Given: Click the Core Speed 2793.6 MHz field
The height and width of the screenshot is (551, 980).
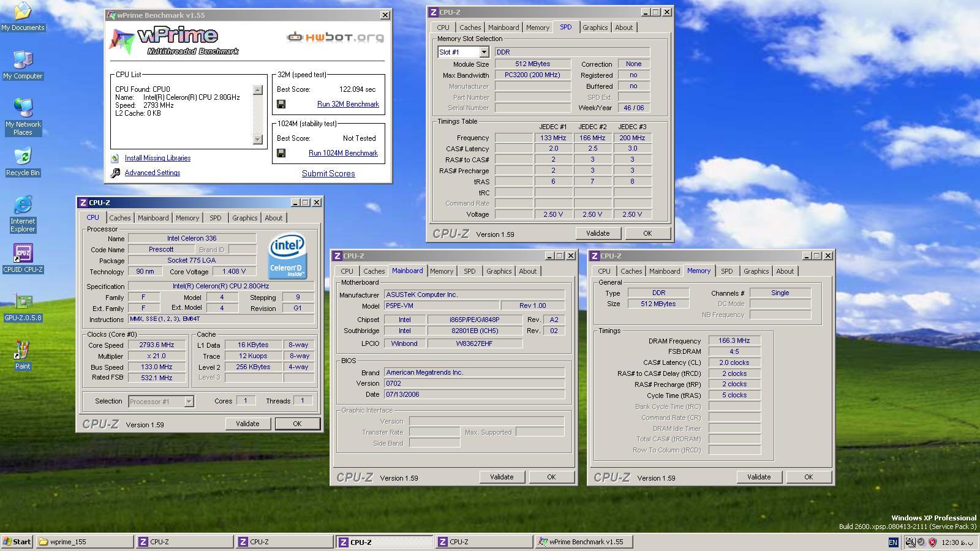Looking at the screenshot, I should [157, 345].
